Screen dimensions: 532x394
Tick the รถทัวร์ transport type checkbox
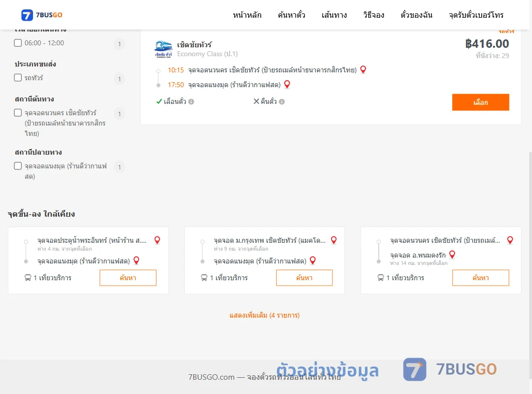tap(18, 77)
